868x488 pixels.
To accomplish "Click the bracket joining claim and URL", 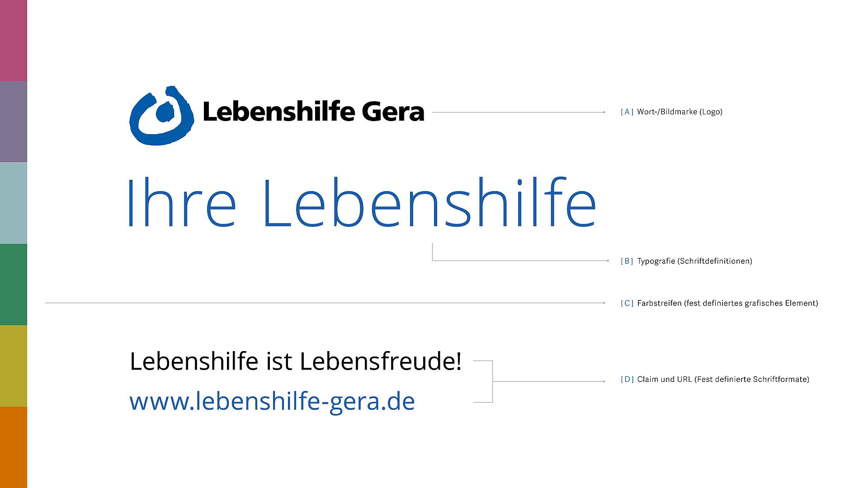I will [492, 381].
